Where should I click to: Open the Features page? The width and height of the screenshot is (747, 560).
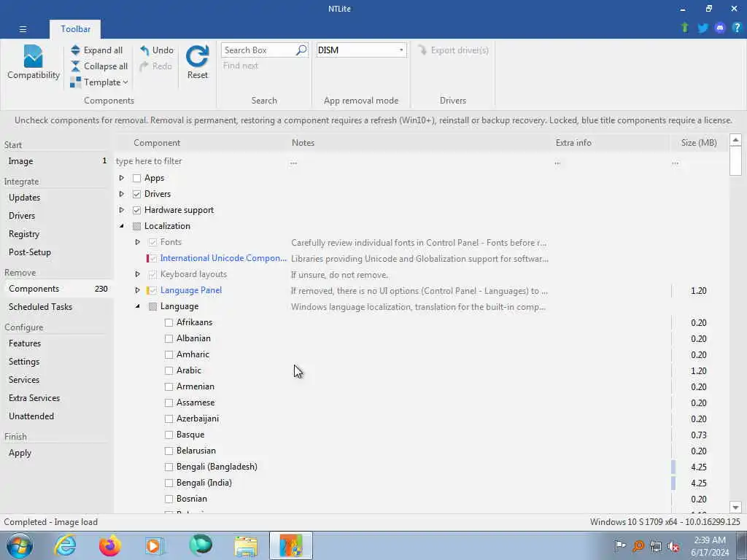(x=57, y=343)
